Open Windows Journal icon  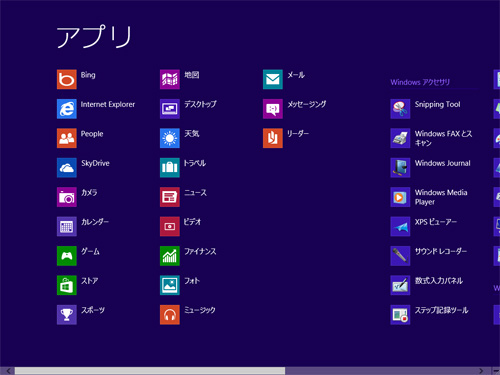click(x=400, y=167)
